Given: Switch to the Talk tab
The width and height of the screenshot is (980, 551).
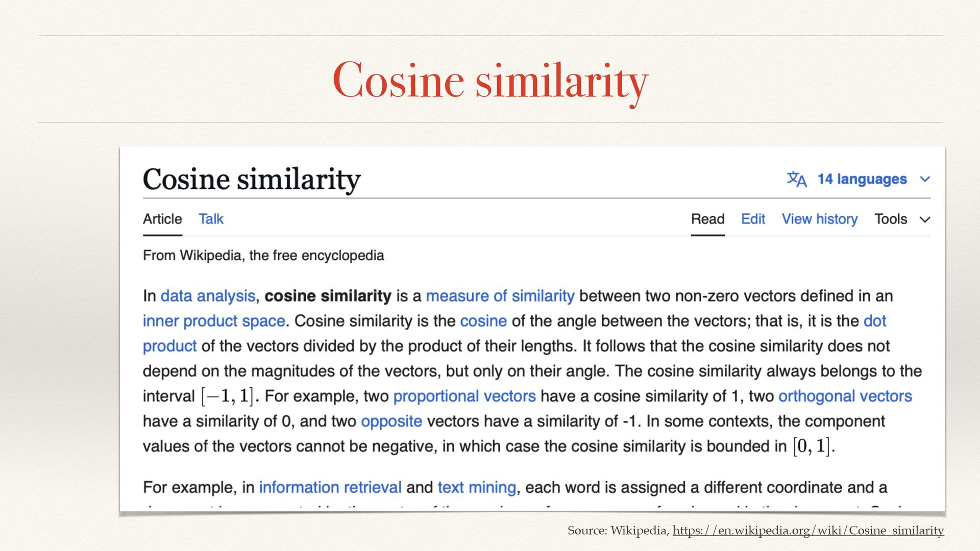Looking at the screenshot, I should pos(211,219).
